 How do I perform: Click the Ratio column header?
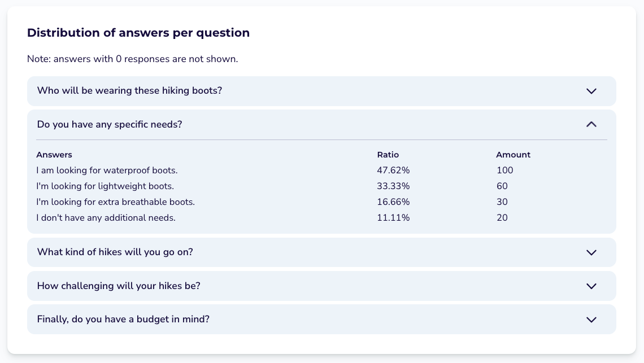click(388, 155)
